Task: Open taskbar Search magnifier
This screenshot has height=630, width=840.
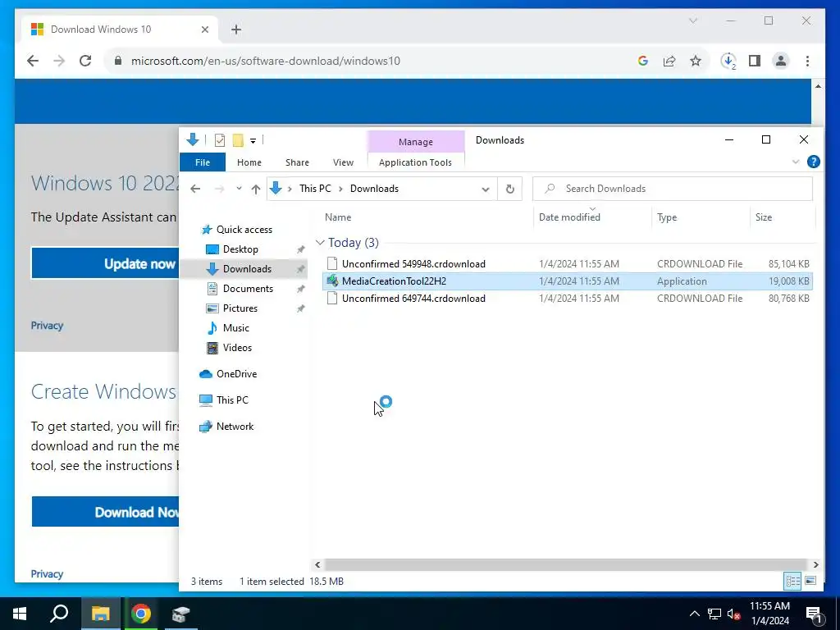Action: pyautogui.click(x=59, y=614)
